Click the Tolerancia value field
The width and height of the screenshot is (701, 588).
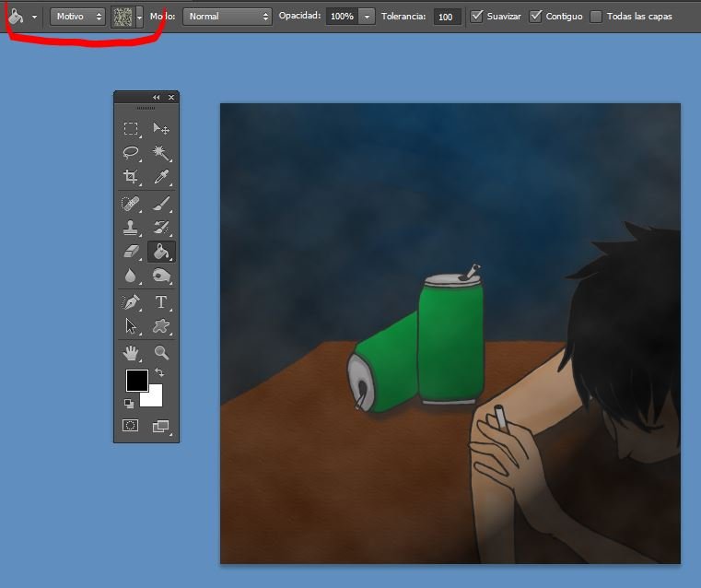[x=447, y=17]
